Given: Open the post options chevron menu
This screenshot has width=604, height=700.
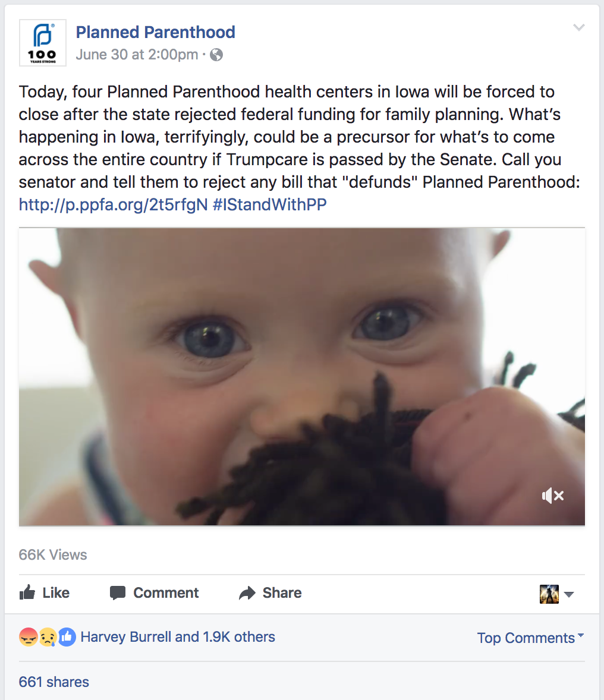Looking at the screenshot, I should point(579,28).
